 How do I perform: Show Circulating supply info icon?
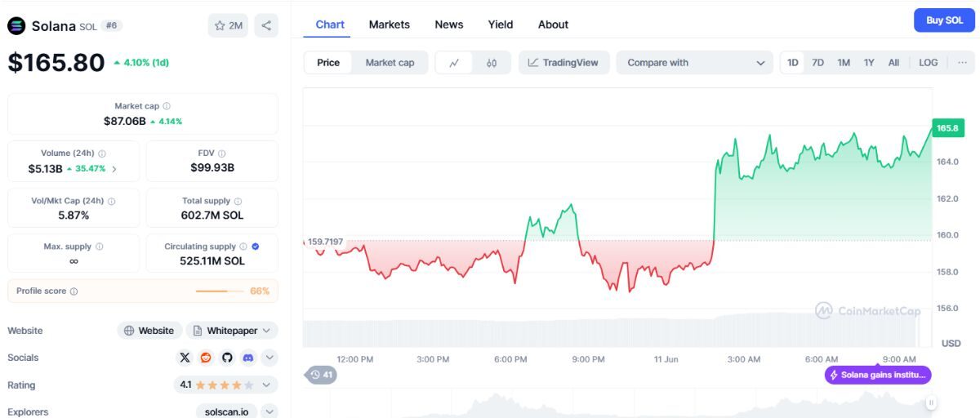[x=243, y=247]
